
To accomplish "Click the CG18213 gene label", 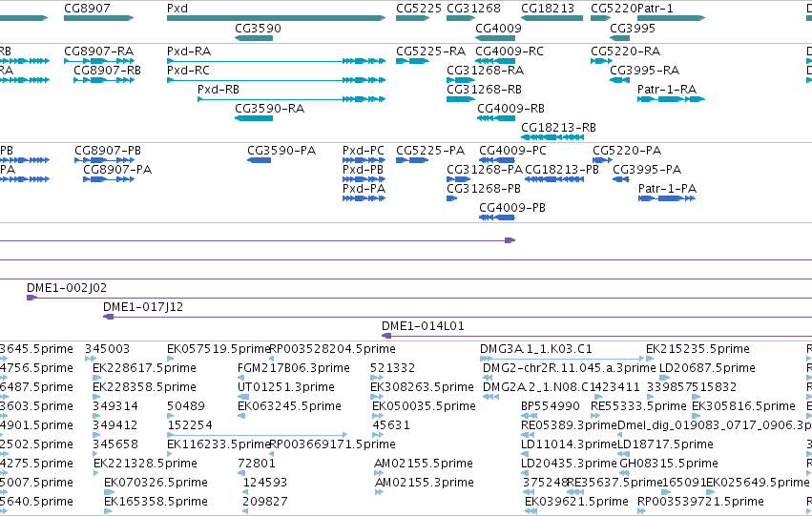I will (548, 9).
